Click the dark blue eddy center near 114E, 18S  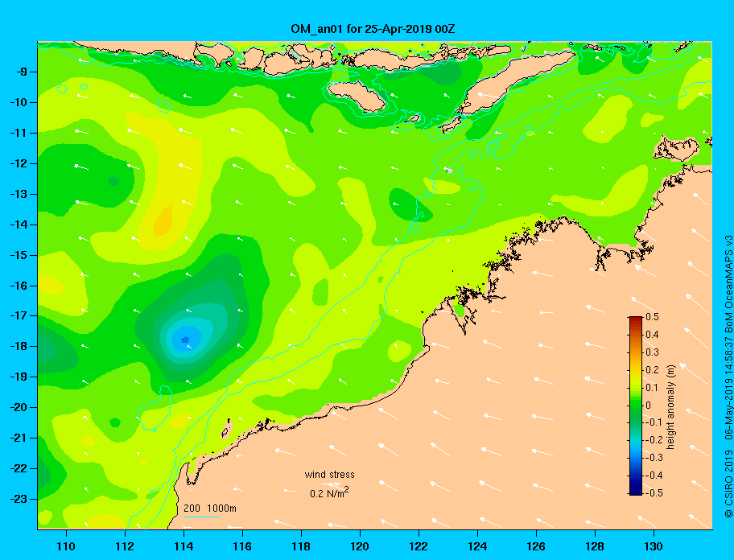click(x=185, y=340)
